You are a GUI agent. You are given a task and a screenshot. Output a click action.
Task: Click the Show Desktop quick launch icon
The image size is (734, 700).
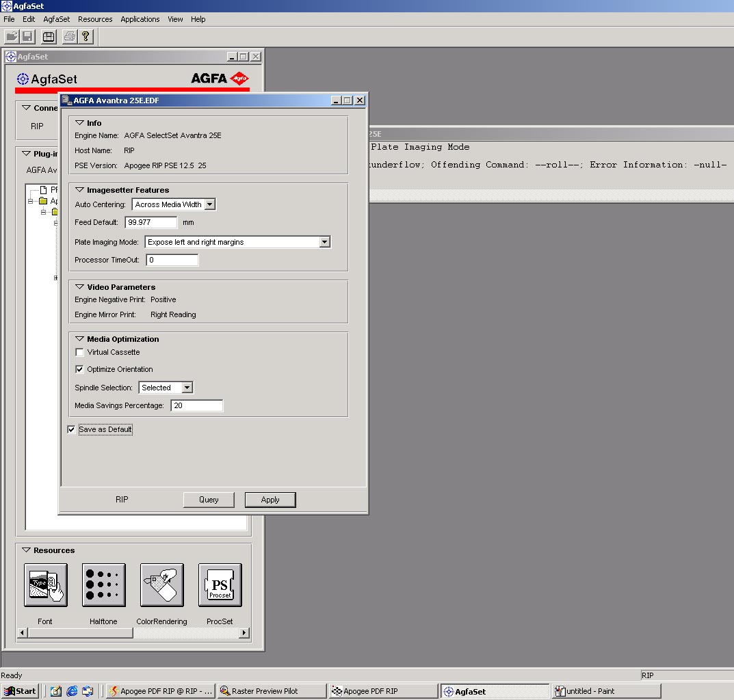click(x=56, y=691)
